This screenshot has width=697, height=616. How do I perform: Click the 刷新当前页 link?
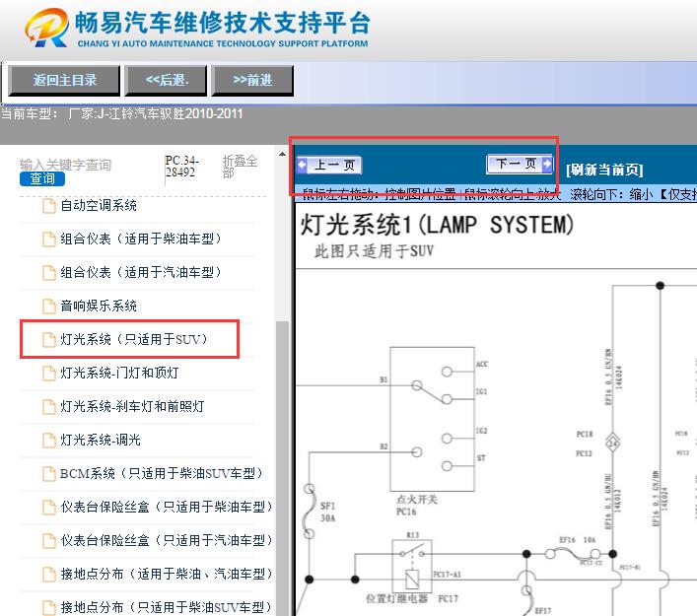pos(604,170)
